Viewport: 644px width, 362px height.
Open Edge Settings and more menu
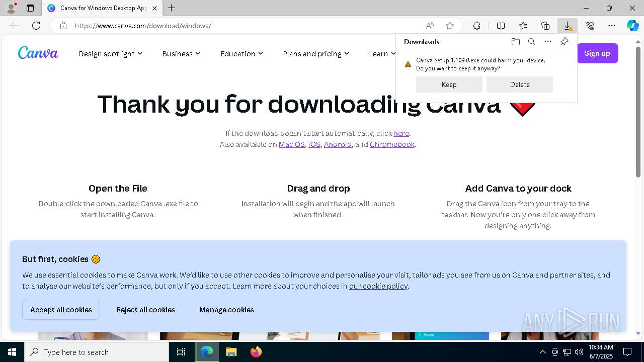pyautogui.click(x=612, y=26)
